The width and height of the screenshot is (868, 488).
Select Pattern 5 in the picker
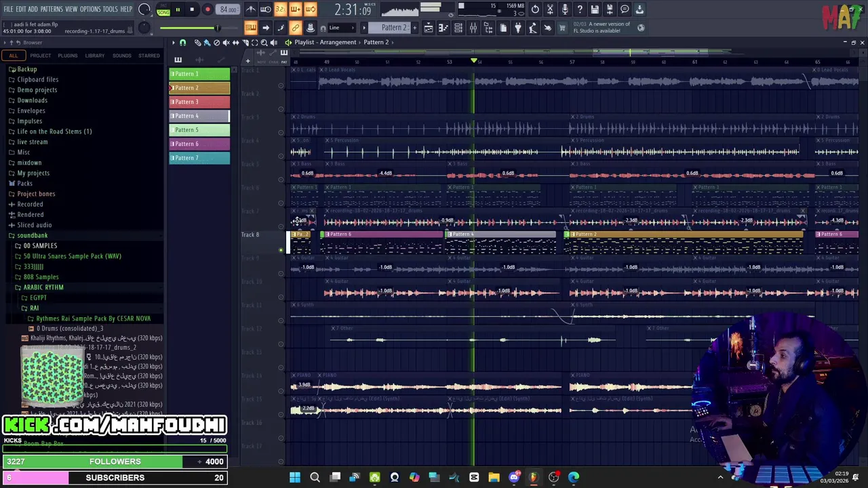point(199,129)
